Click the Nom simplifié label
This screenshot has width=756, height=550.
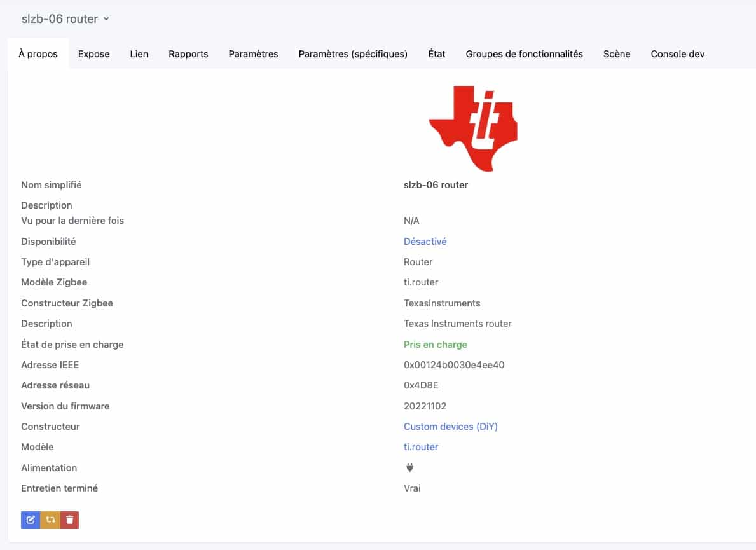tap(51, 185)
